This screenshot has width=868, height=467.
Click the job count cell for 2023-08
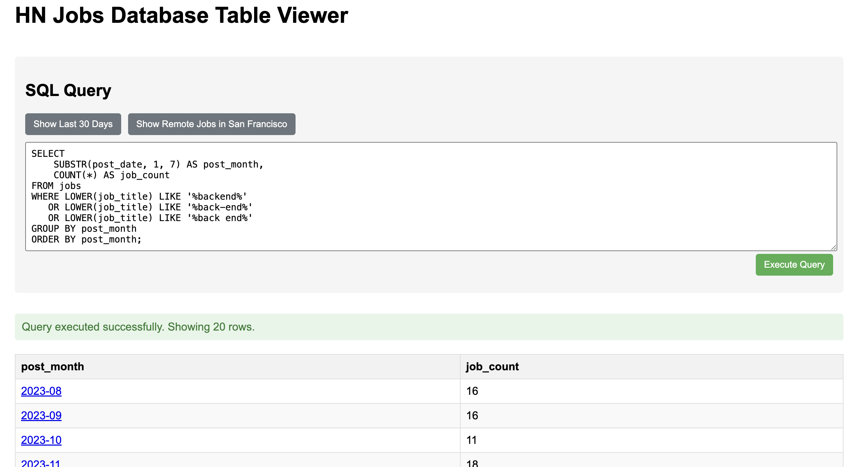[652, 391]
